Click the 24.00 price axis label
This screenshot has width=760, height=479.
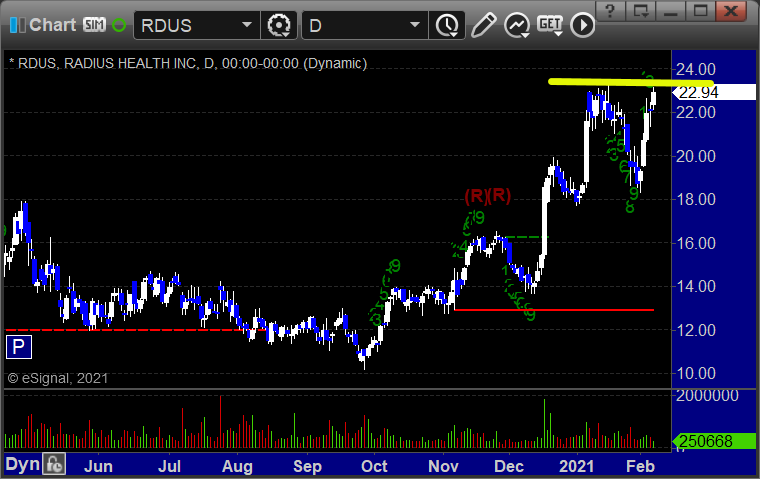[x=696, y=70]
